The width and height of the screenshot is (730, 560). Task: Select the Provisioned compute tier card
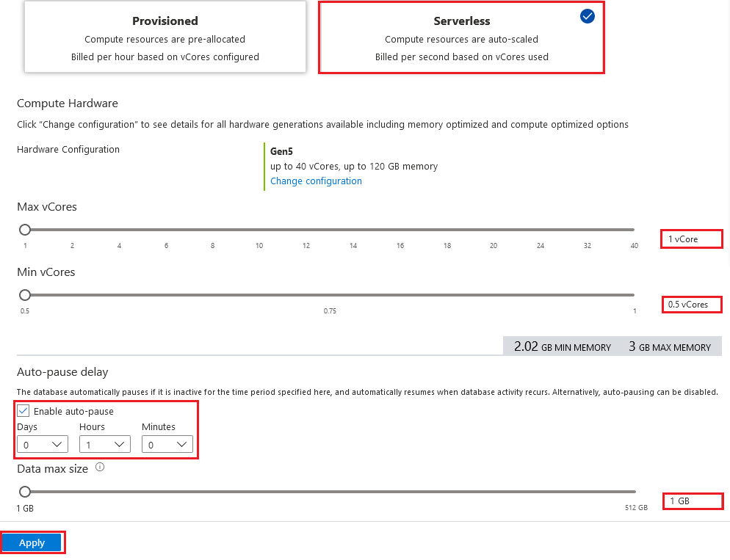(165, 37)
